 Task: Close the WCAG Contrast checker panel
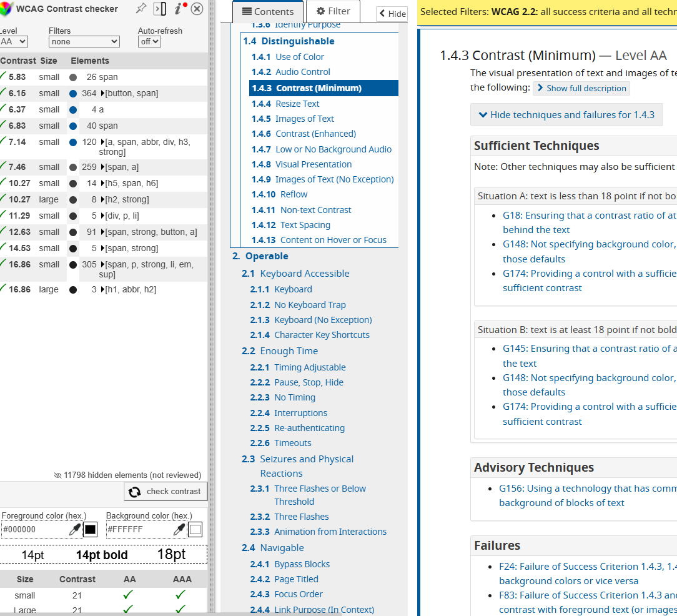click(x=197, y=9)
